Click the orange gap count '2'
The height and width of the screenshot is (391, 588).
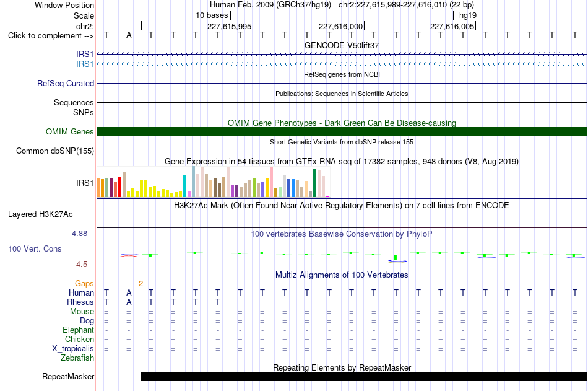click(x=141, y=284)
